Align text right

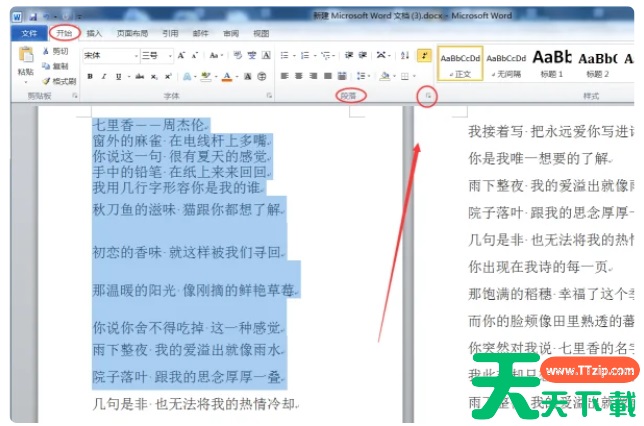pyautogui.click(x=313, y=76)
